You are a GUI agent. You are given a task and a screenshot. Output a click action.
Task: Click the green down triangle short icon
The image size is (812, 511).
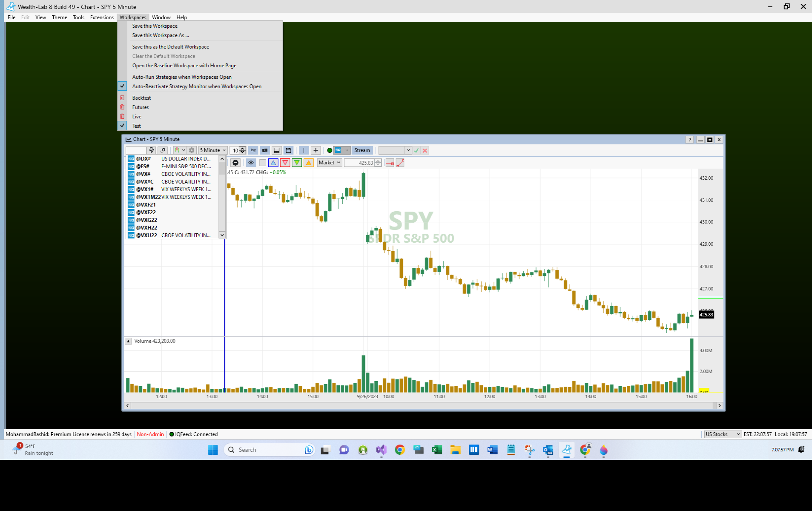pos(297,163)
